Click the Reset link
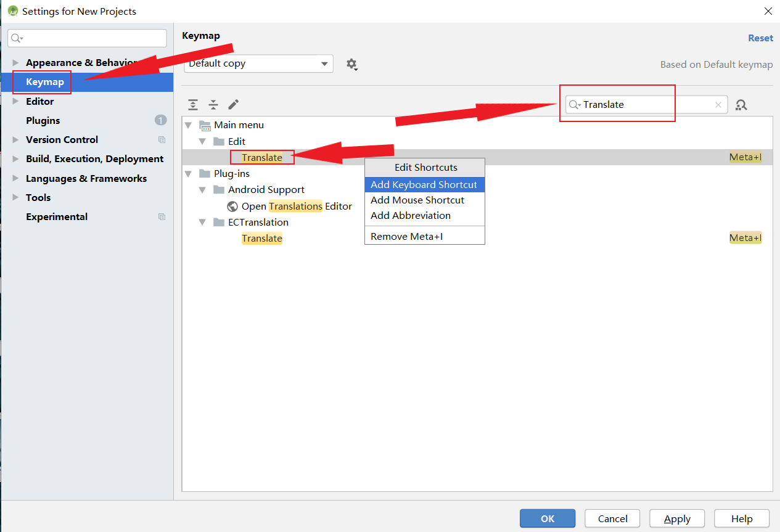The width and height of the screenshot is (780, 532). (760, 38)
